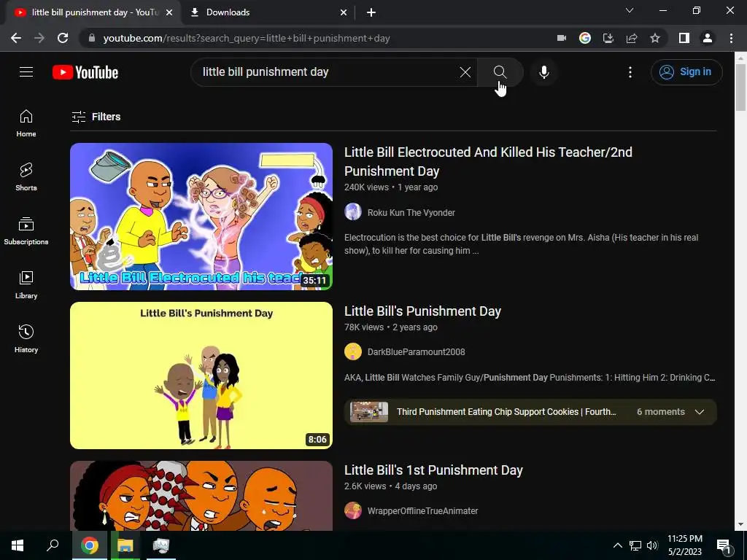Click the page vertical scrollbar thumb
Viewport: 747px width, 560px height.
coord(740,87)
